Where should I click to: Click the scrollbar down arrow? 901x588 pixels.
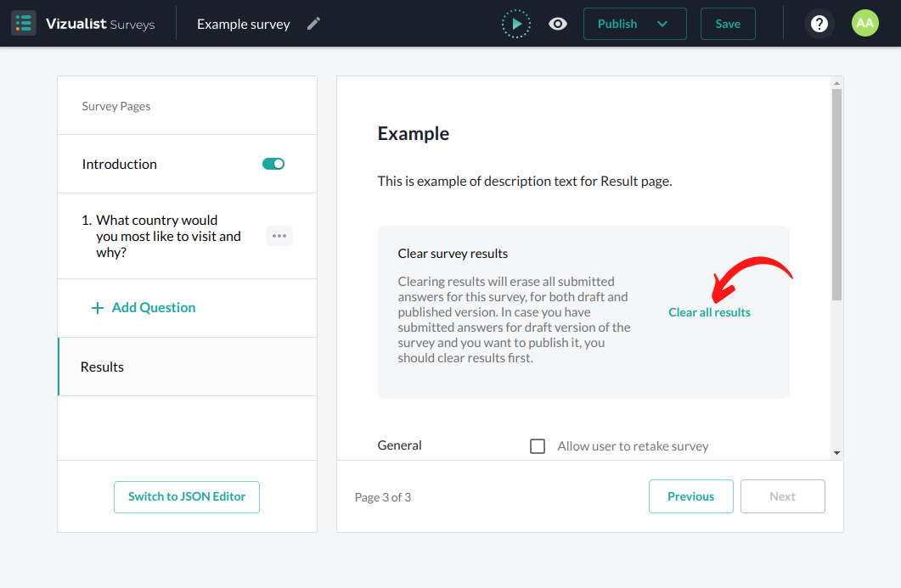[x=836, y=453]
